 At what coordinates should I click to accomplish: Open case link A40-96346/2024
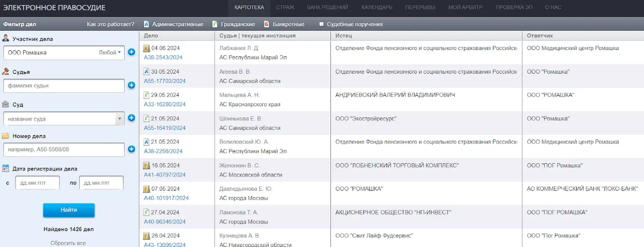pos(165,222)
